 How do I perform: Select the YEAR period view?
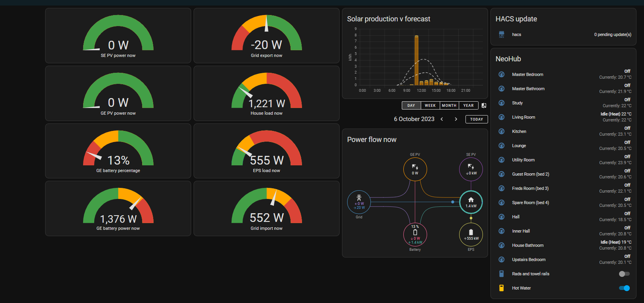point(469,106)
